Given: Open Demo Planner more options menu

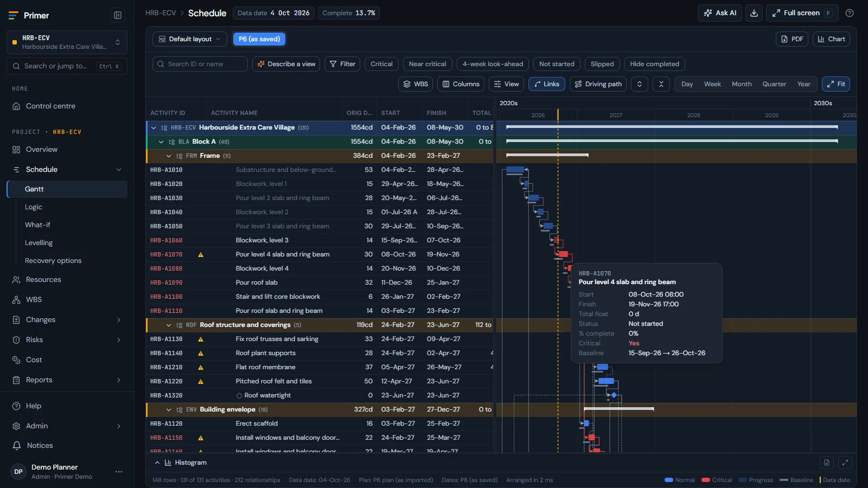Looking at the screenshot, I should coord(119,472).
